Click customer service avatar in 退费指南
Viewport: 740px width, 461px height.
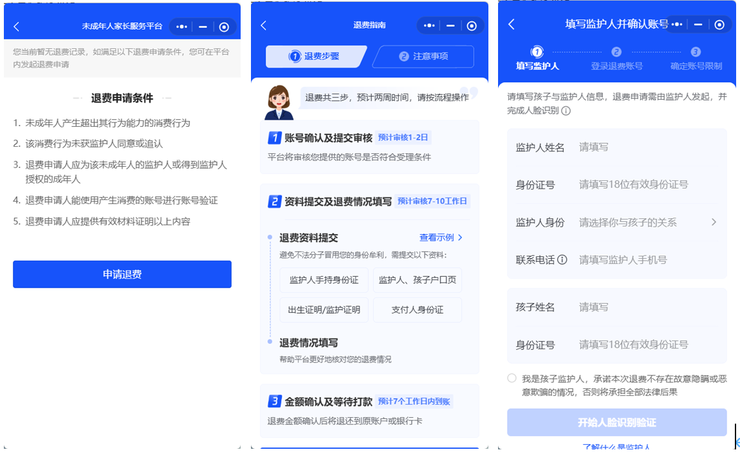pos(278,102)
